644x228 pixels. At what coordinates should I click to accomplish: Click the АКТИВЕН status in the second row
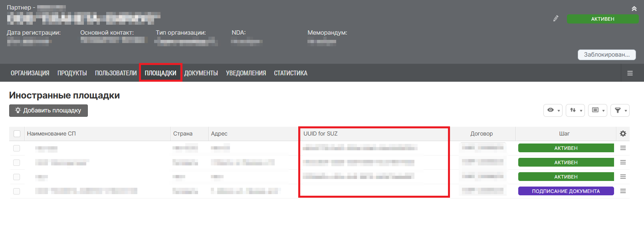pyautogui.click(x=566, y=162)
